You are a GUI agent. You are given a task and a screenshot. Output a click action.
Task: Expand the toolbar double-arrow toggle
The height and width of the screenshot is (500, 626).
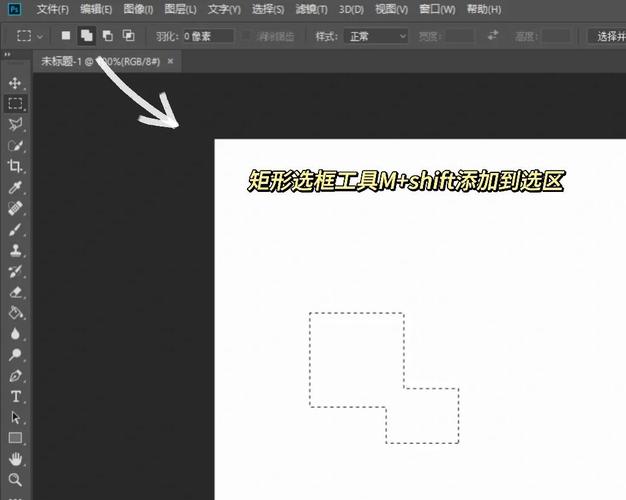click(x=7, y=54)
